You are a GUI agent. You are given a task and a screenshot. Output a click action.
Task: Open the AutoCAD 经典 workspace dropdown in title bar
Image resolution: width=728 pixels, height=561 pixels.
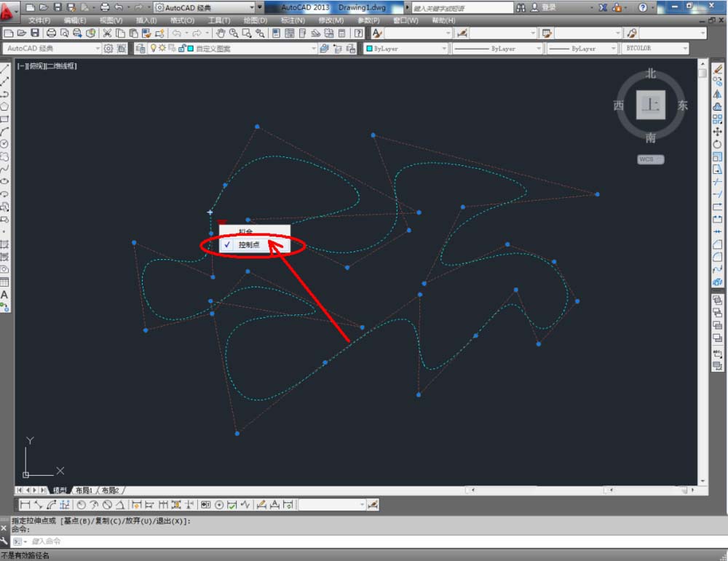(205, 7)
